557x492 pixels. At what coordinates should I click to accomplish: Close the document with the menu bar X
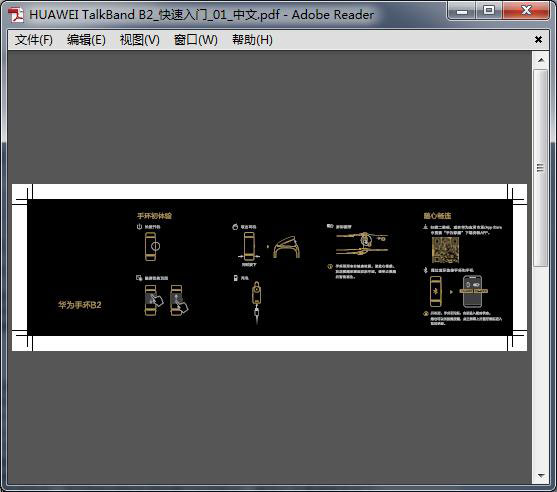tap(538, 39)
